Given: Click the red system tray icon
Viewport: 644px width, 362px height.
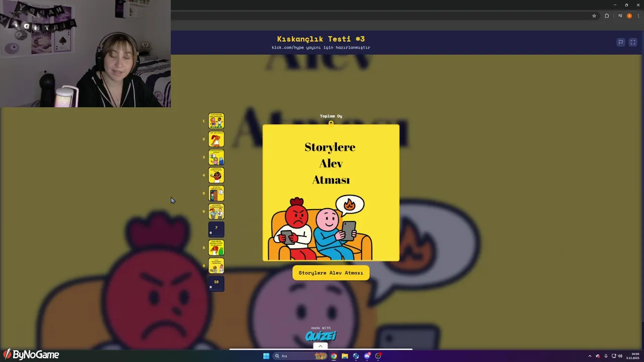Looking at the screenshot, I should coord(598,356).
